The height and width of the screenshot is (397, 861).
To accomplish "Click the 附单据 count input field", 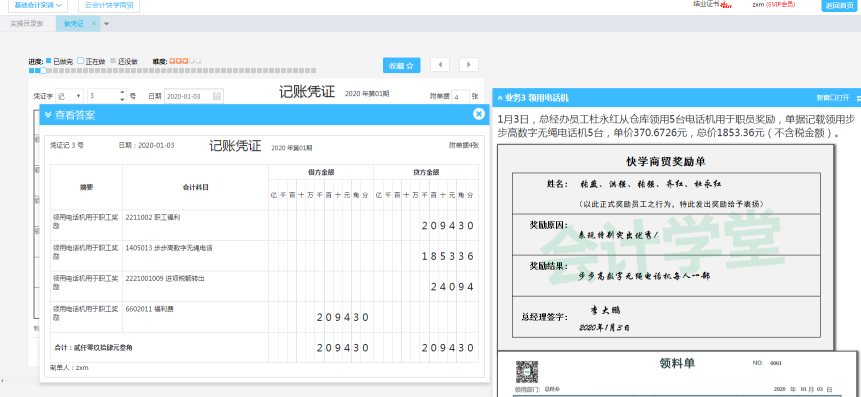I will pos(460,96).
